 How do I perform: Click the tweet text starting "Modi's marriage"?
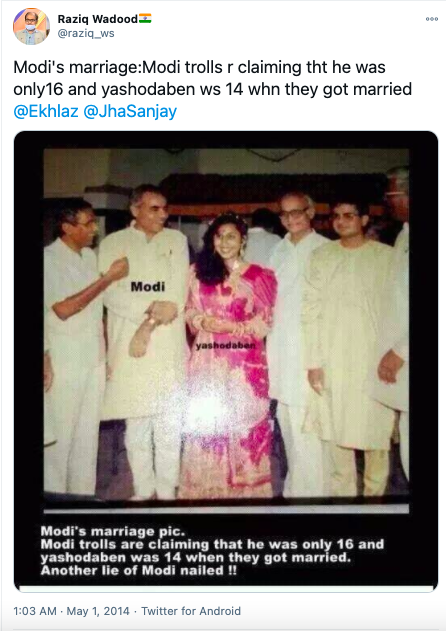pyautogui.click(x=213, y=89)
